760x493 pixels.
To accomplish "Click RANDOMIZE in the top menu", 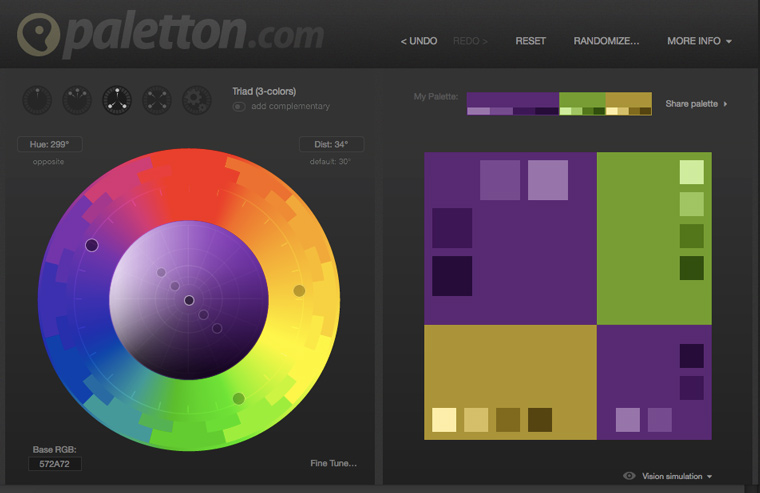I will [606, 41].
